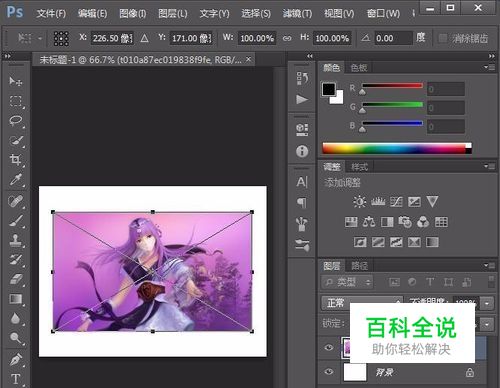Open the Adjustments panel flyout menu
The height and width of the screenshot is (388, 500).
click(x=489, y=166)
